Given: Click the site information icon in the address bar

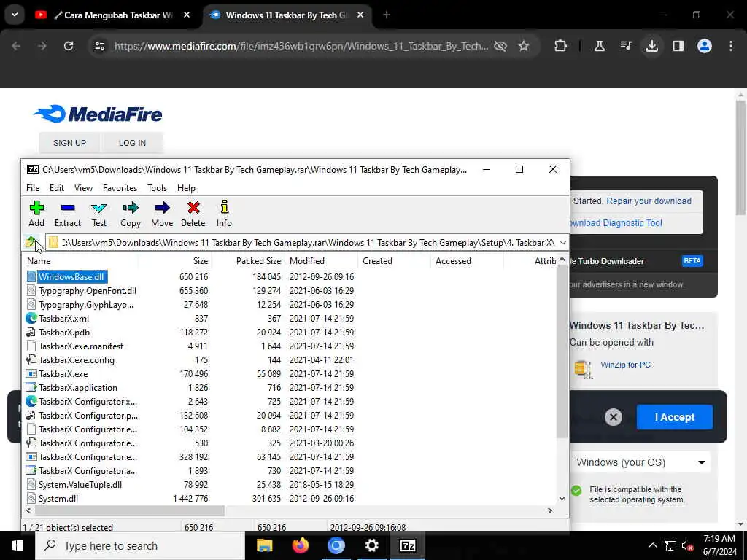Looking at the screenshot, I should [100, 46].
